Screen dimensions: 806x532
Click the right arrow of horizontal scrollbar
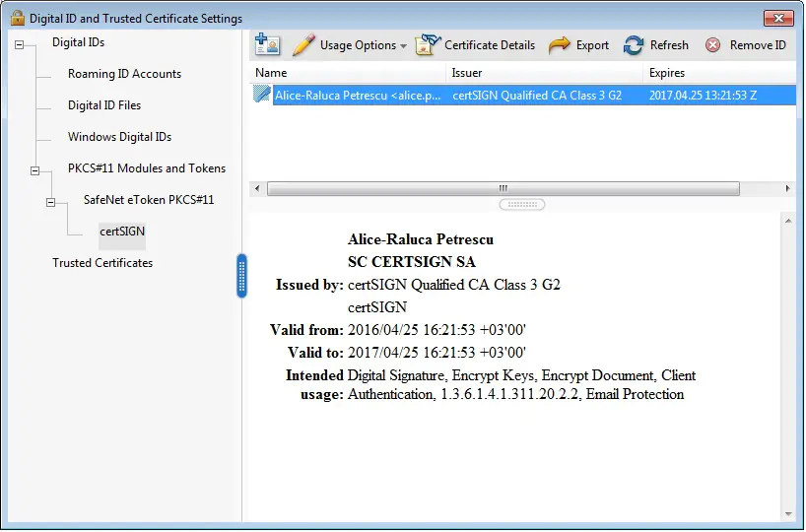tap(787, 188)
